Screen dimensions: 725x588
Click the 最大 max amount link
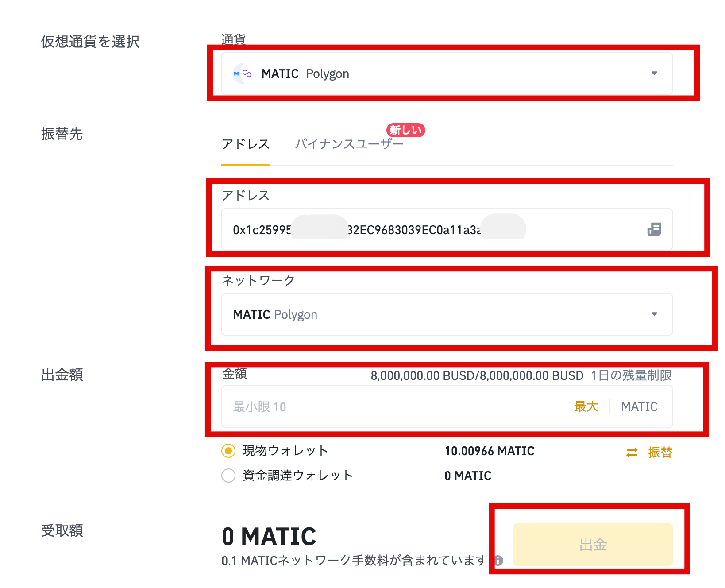coord(586,406)
